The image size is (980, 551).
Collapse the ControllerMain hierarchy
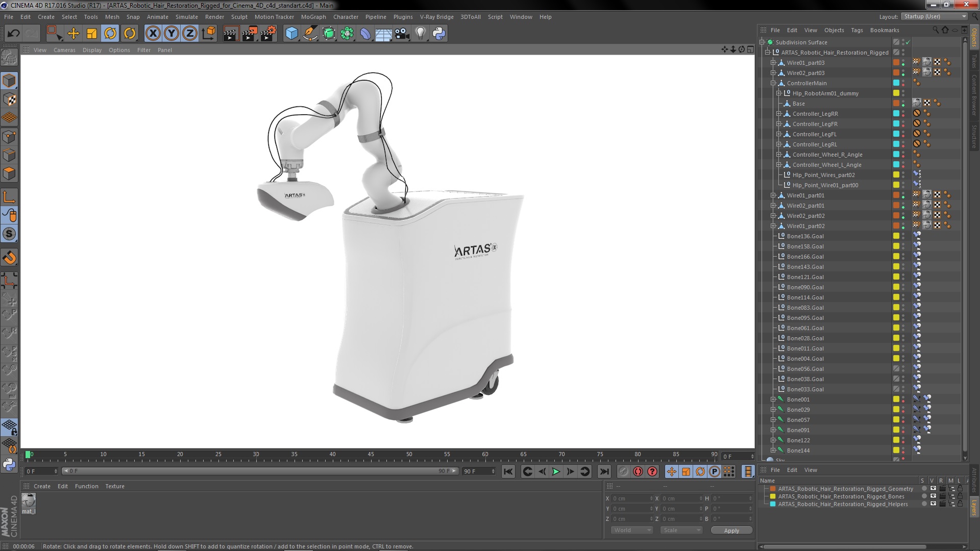(x=773, y=83)
